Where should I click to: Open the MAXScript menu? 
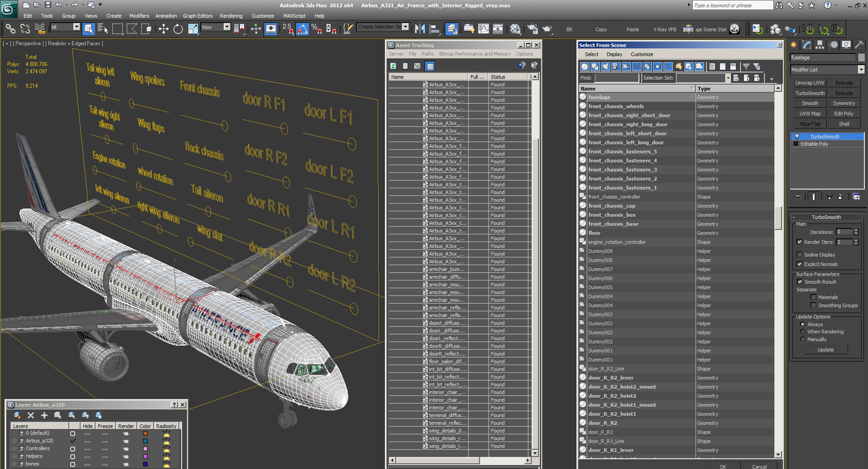(294, 16)
